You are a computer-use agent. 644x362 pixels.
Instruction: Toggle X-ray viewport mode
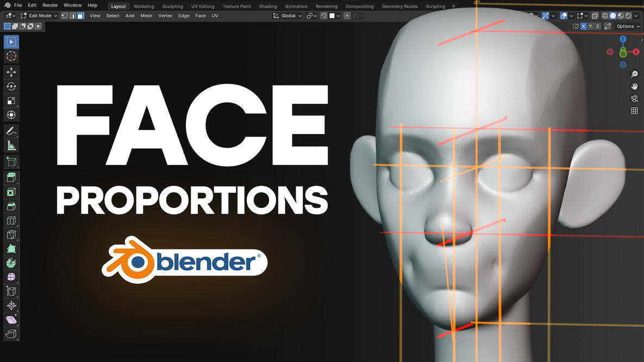click(595, 15)
